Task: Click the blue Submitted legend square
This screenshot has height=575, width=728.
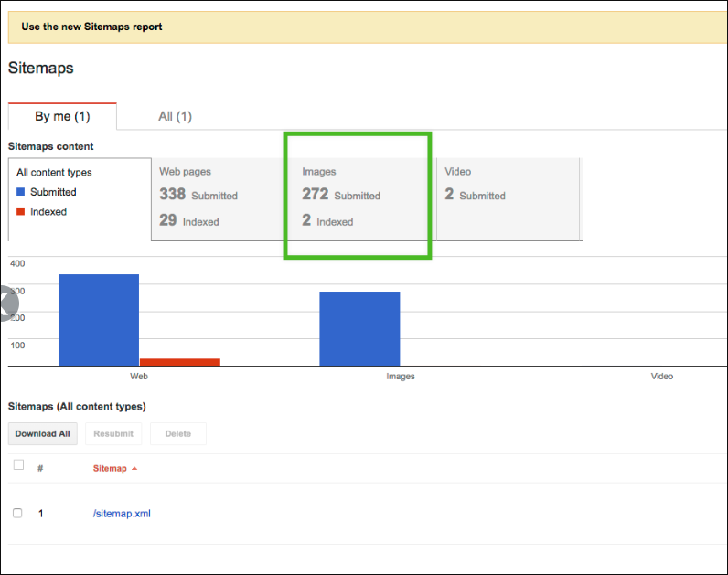Action: 21,192
